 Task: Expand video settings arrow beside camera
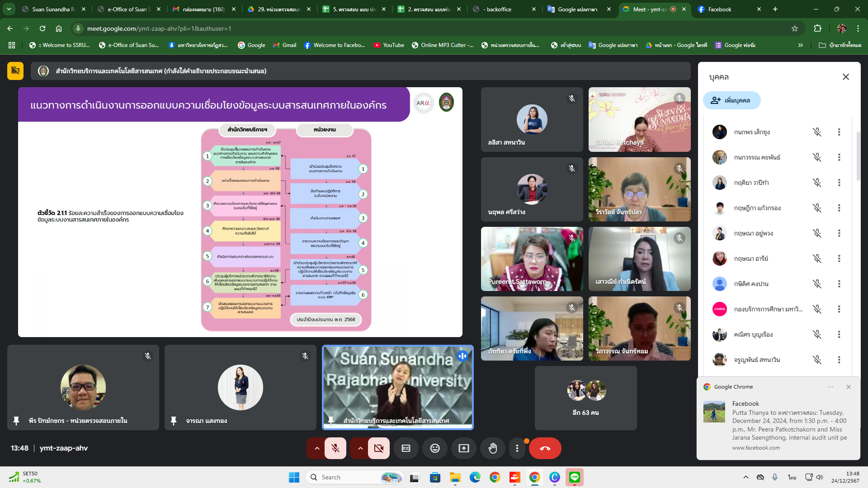point(360,448)
